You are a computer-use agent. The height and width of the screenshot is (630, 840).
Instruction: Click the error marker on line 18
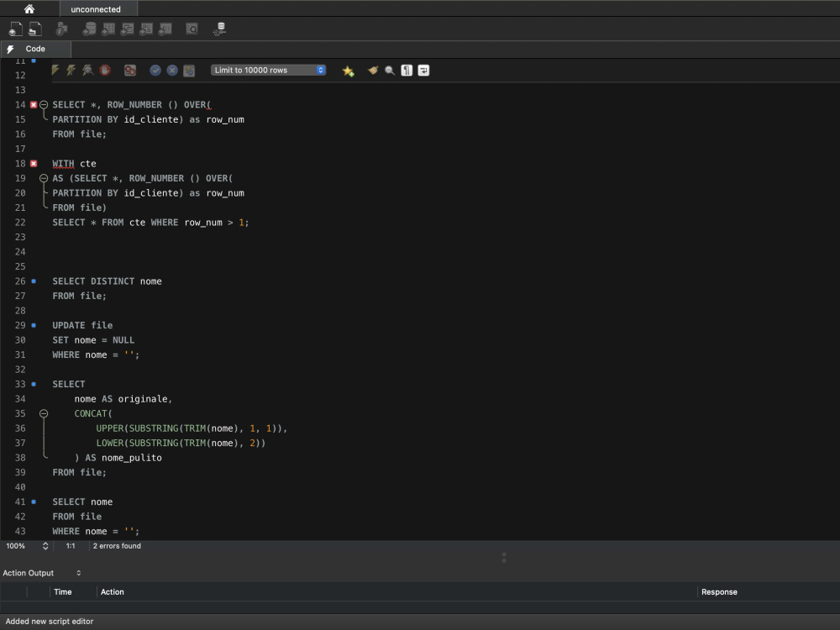point(34,164)
